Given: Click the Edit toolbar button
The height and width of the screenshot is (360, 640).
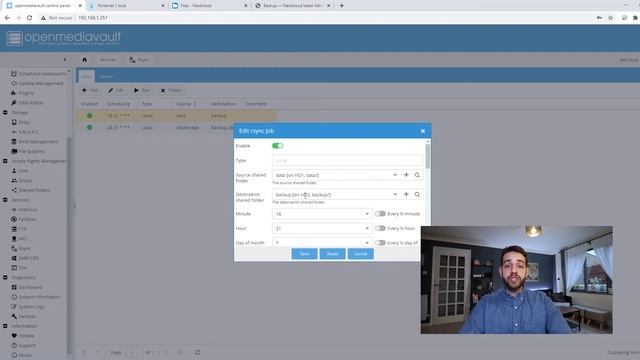Looking at the screenshot, I should coord(116,90).
